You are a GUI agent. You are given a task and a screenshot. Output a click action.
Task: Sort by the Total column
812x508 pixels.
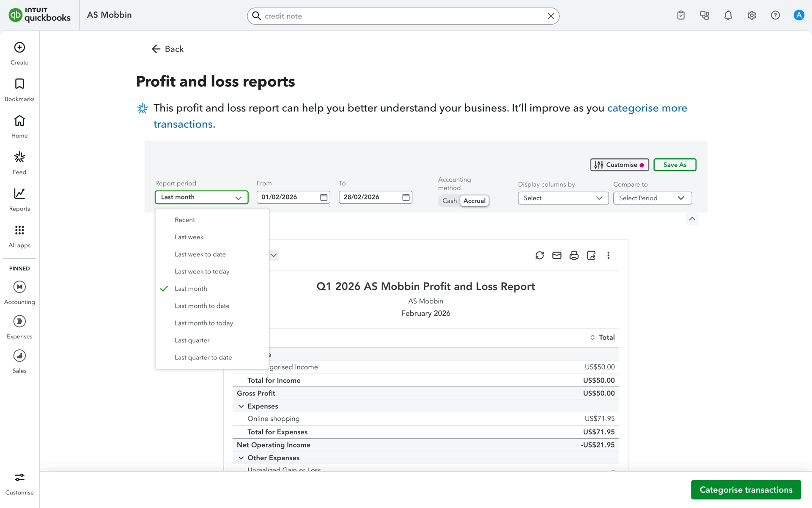[603, 337]
